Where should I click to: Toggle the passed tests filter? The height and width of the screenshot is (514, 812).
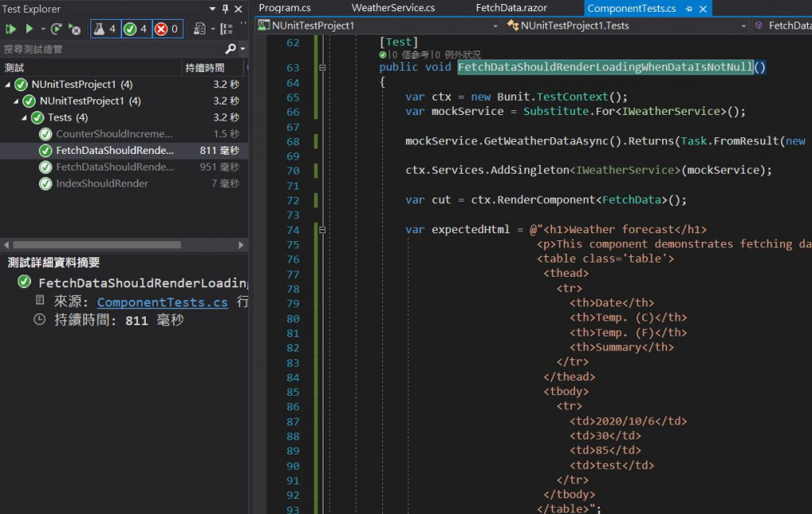click(x=136, y=29)
